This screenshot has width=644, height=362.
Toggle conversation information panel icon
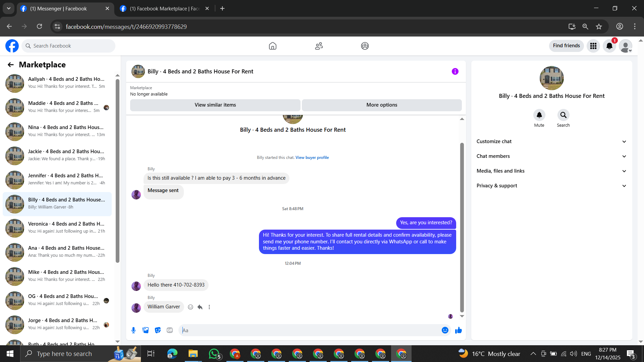[455, 71]
